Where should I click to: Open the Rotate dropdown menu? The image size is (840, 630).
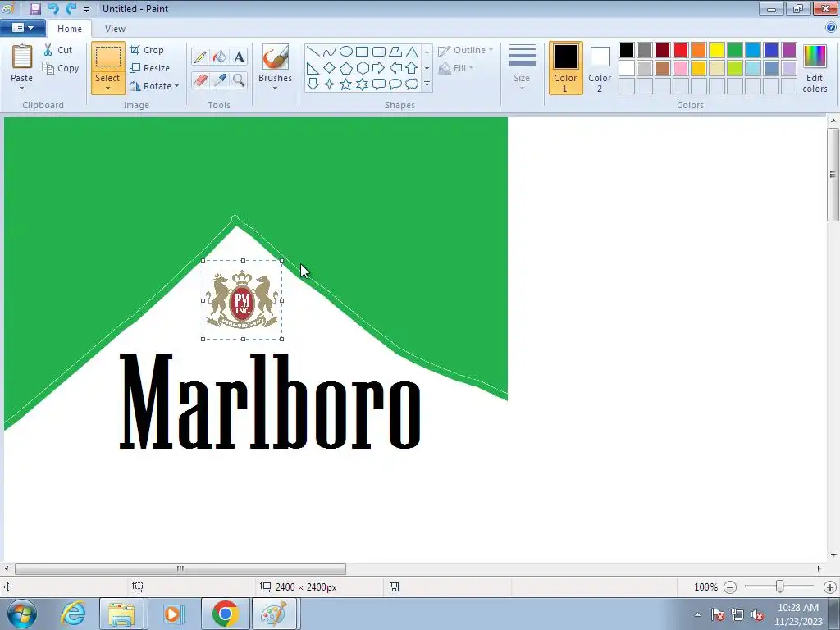pyautogui.click(x=154, y=86)
